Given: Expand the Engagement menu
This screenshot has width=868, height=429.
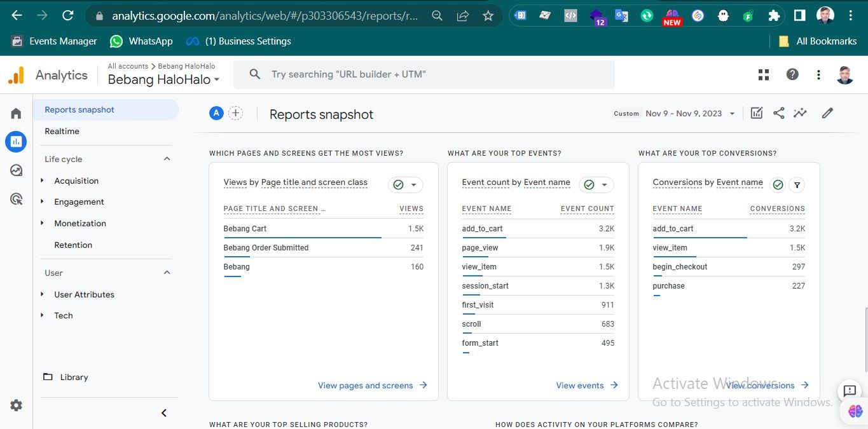Looking at the screenshot, I should click(79, 201).
